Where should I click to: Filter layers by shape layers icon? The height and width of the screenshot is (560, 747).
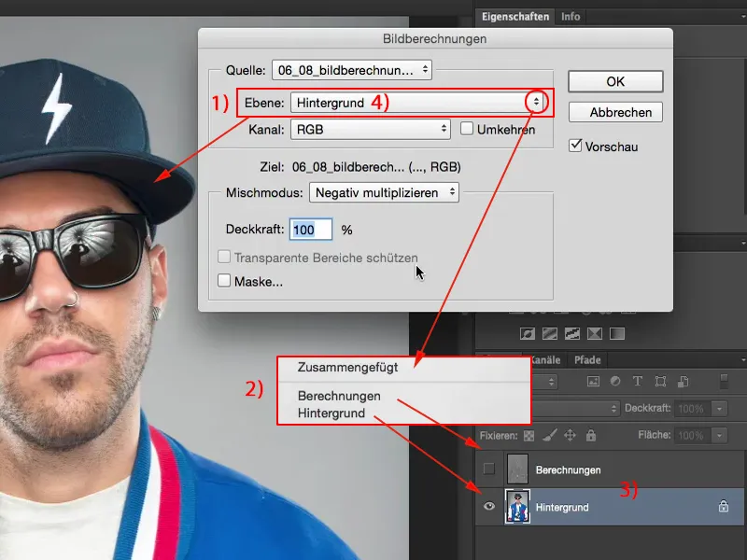click(x=660, y=382)
